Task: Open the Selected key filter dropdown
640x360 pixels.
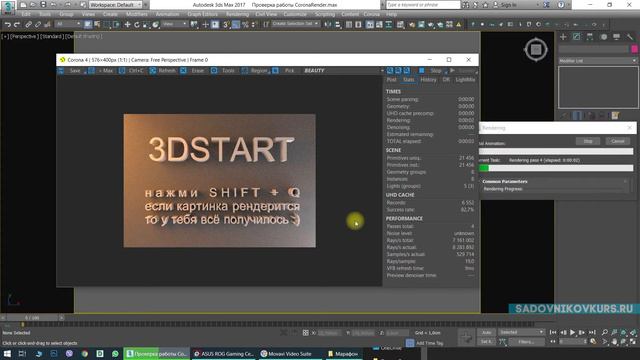Action: pos(522,332)
